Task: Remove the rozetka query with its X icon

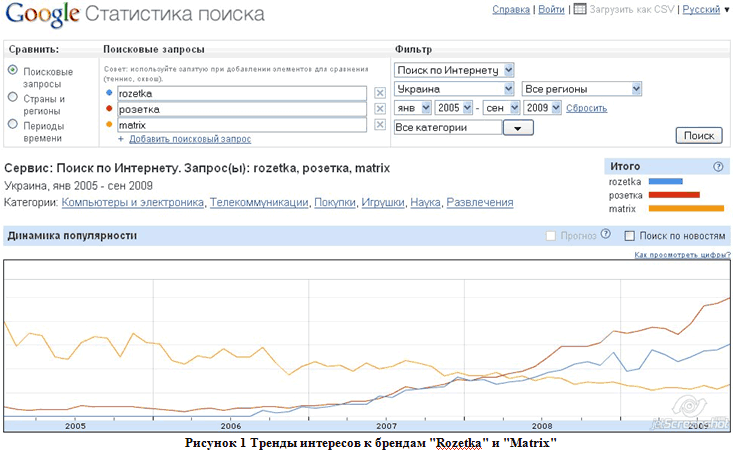Action: (x=380, y=93)
